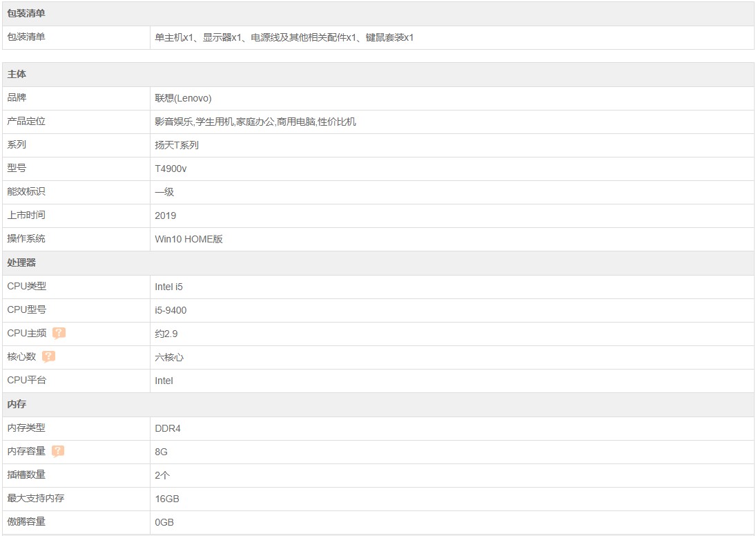Click the question mark icon next to 核心数
The image size is (756, 536).
(x=48, y=357)
